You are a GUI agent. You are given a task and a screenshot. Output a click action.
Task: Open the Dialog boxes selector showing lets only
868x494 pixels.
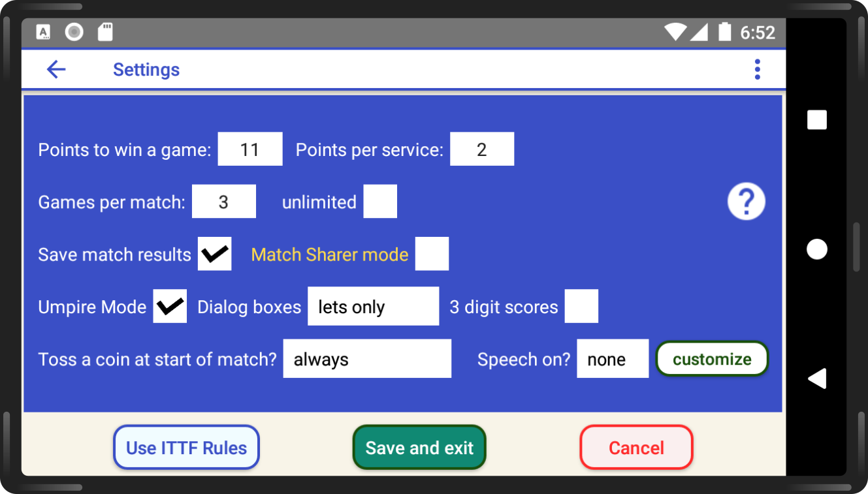click(373, 306)
